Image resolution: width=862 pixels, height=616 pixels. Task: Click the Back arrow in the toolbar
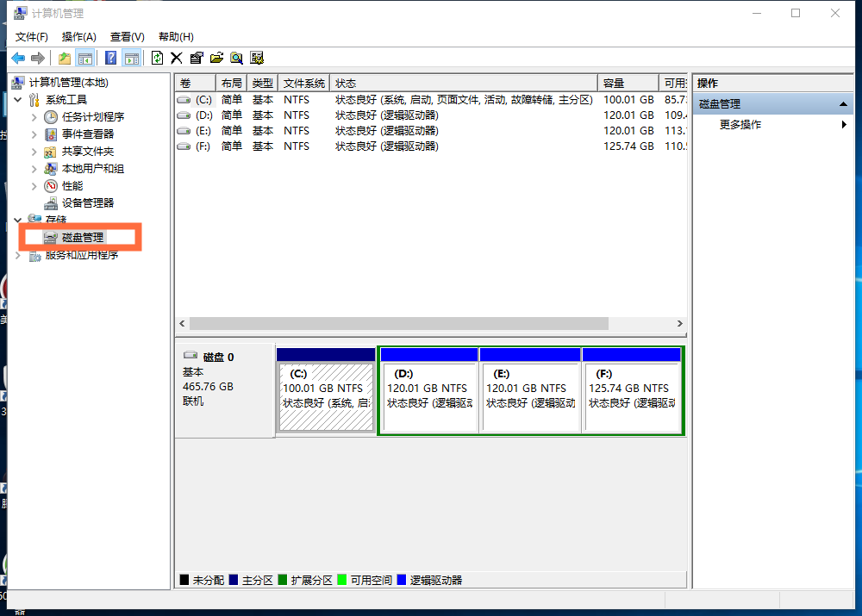point(18,58)
